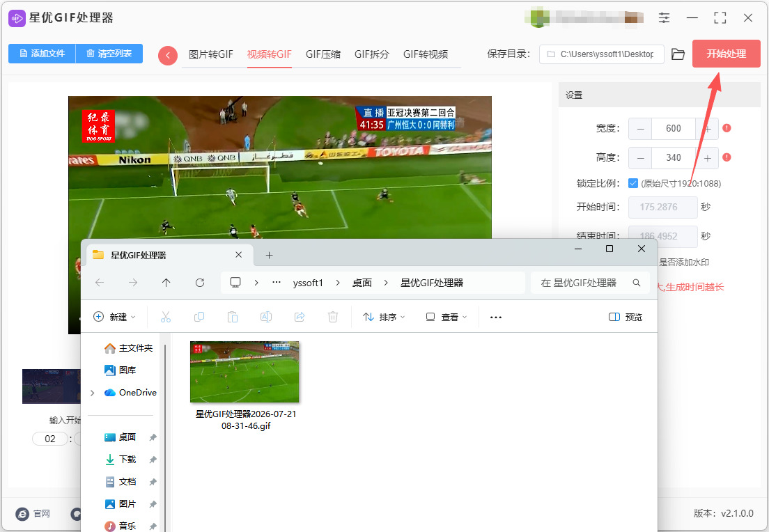Select the generated GIF file thumbnail
Viewport: 769px width, 532px height.
coord(244,372)
